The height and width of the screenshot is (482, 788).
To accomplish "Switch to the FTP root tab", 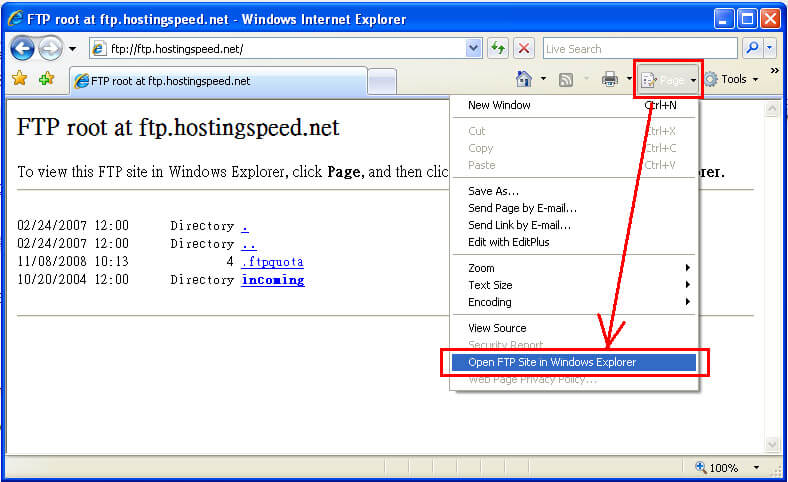I will click(215, 81).
